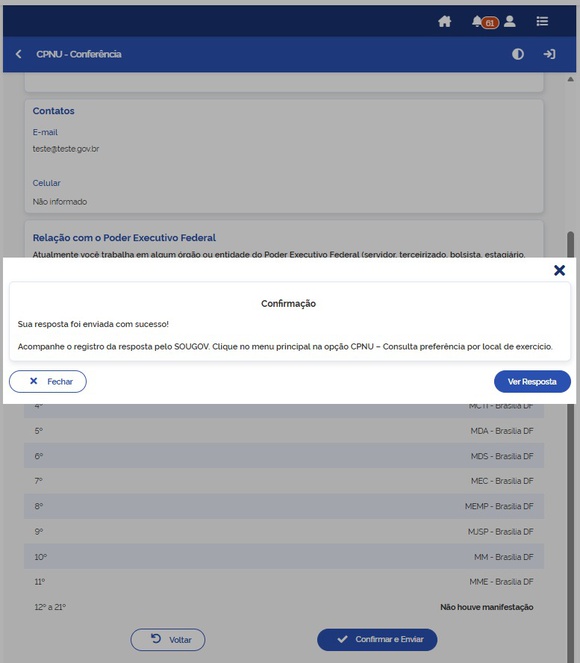This screenshot has width=580, height=663.
Task: Go back using the header arrow
Action: [19, 54]
